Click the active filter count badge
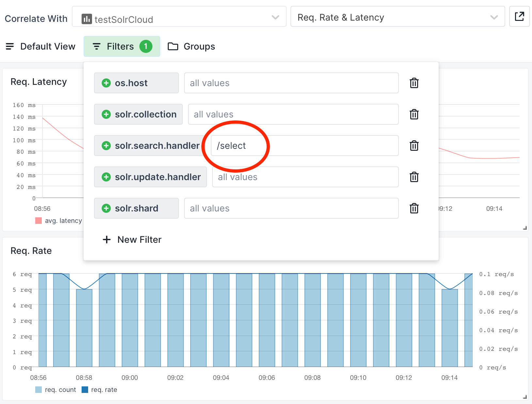532x404 pixels. point(146,46)
